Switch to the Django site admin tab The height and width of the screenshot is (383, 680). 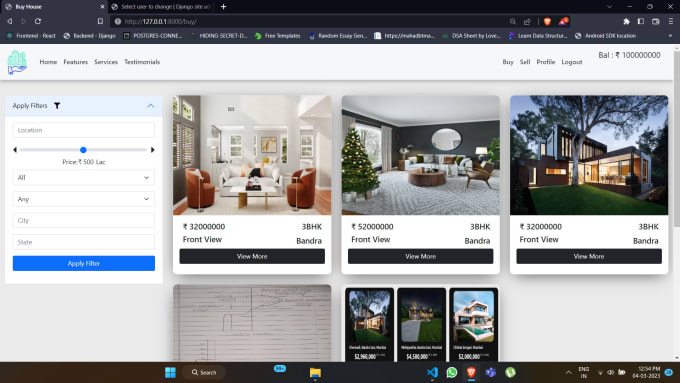click(161, 7)
